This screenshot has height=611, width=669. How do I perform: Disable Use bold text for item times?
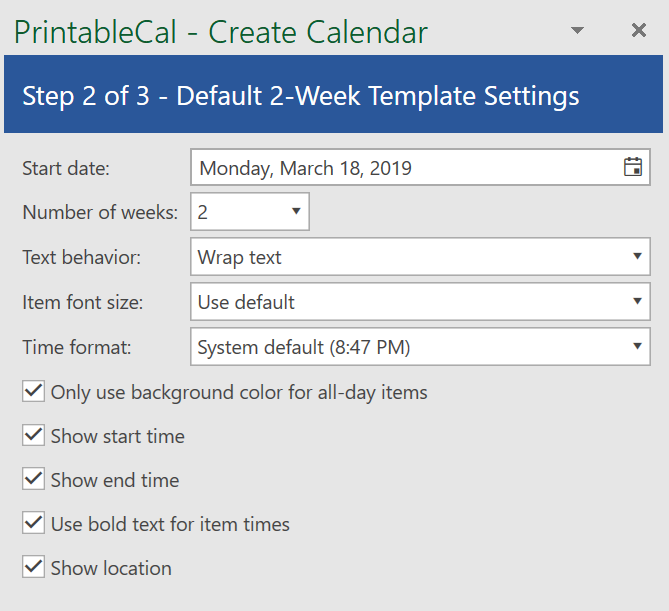33,524
